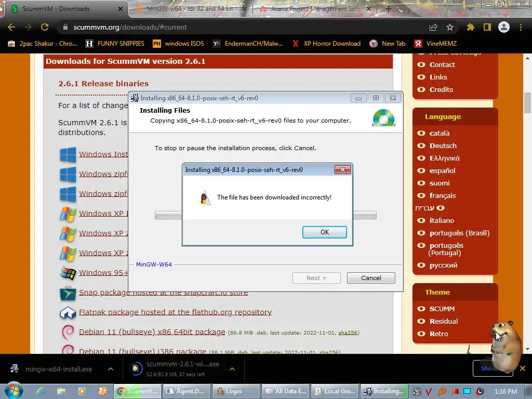Click the installer progress bar
The image size is (532, 399).
(265, 215)
